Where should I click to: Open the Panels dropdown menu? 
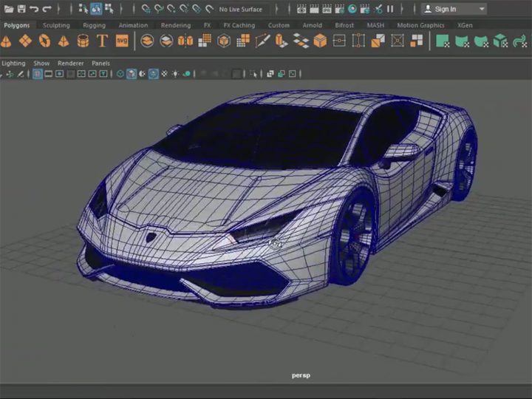100,64
